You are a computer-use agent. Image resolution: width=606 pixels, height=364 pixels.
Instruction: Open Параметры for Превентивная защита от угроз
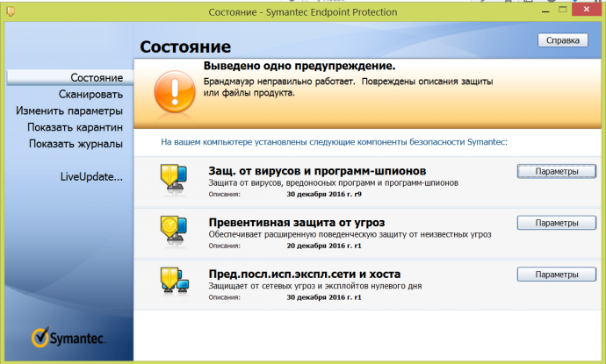[x=557, y=223]
